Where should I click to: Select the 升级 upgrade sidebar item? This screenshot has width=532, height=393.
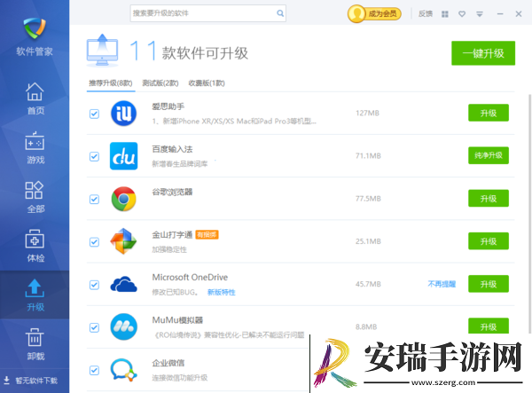(35, 295)
